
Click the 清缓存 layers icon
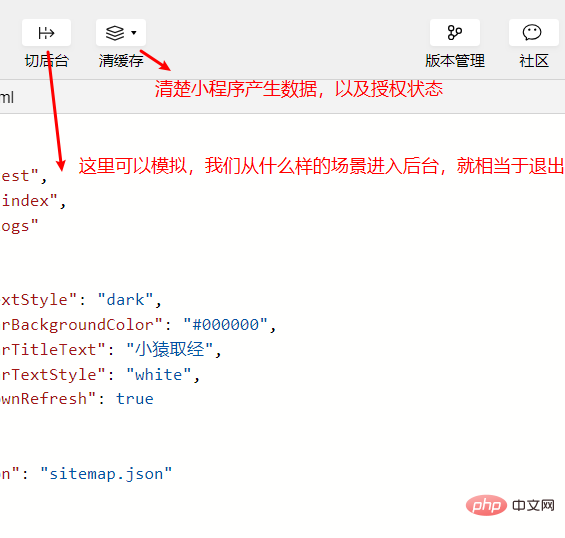[x=115, y=33]
